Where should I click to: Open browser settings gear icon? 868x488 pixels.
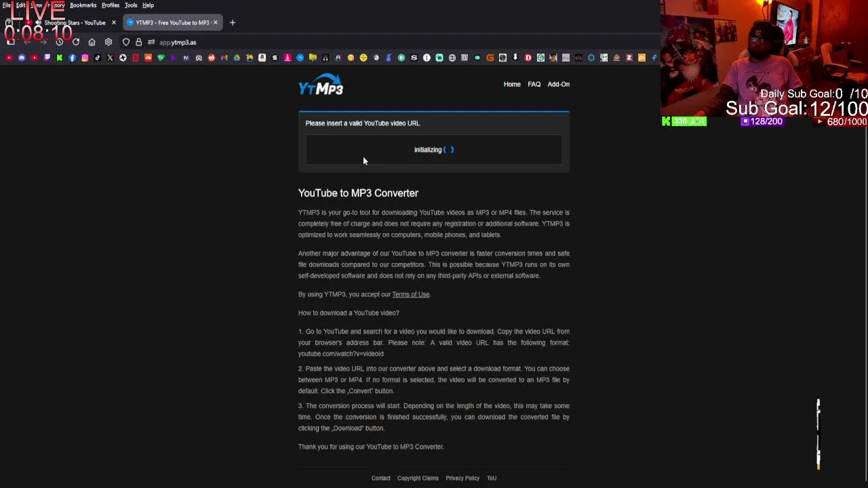click(108, 42)
